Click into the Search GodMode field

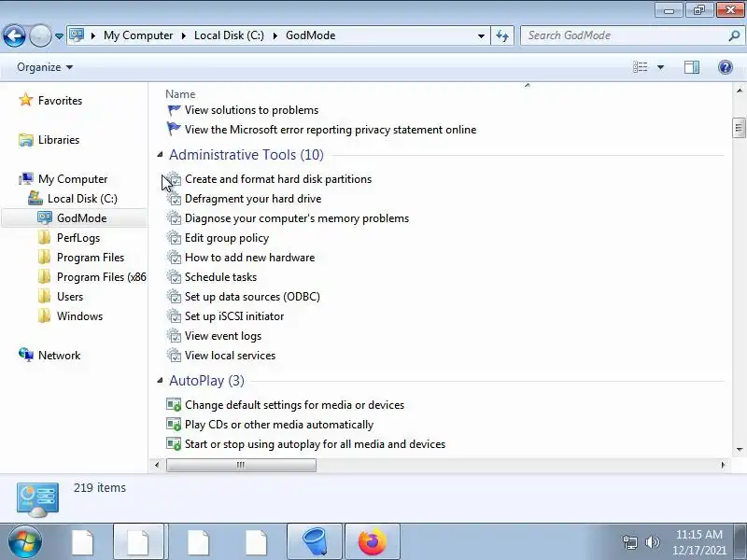pyautogui.click(x=622, y=35)
